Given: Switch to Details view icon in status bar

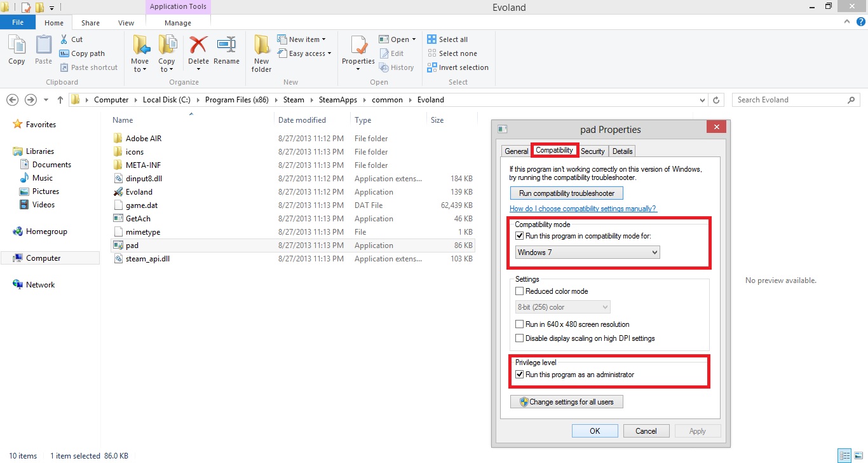Looking at the screenshot, I should click(x=844, y=455).
